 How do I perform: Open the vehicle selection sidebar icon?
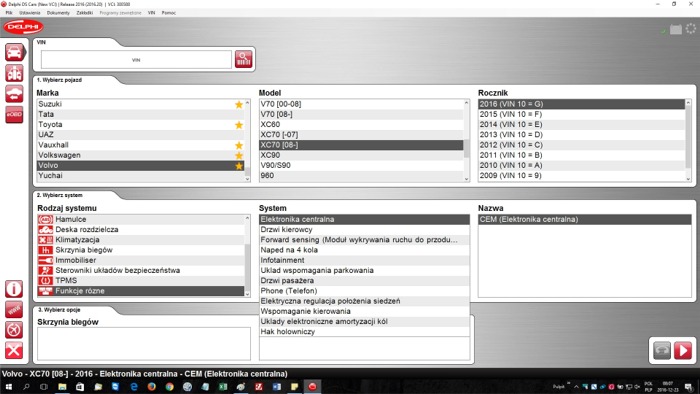[14, 52]
